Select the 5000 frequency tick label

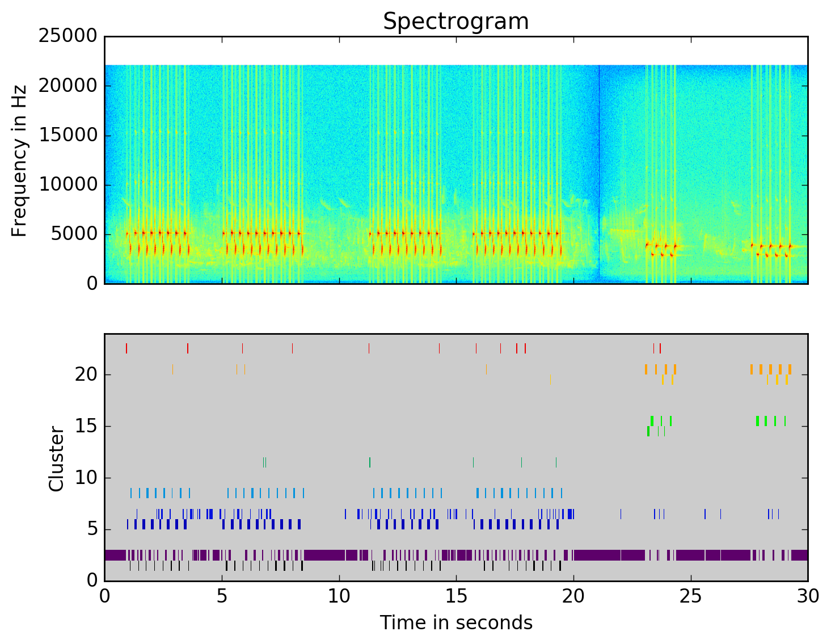(74, 234)
